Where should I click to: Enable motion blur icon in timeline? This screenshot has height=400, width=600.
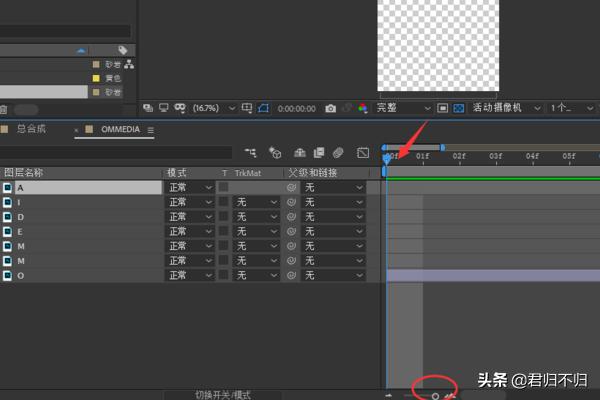[x=338, y=153]
